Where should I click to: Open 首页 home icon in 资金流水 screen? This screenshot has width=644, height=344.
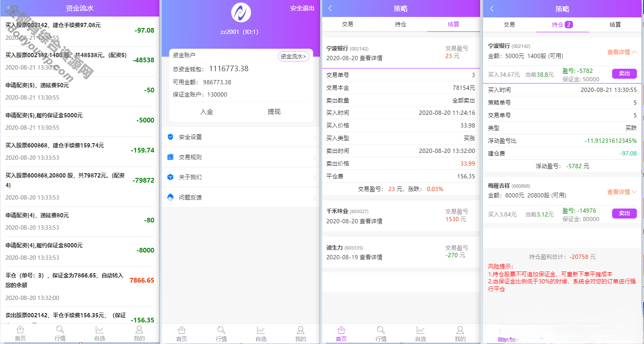[20, 330]
